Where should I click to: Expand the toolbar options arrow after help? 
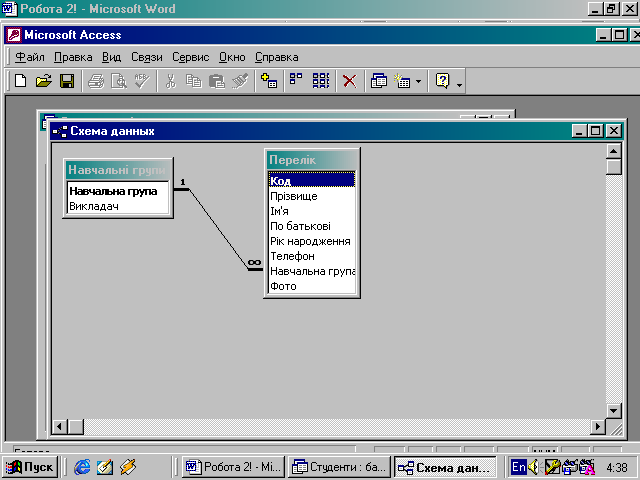(x=460, y=85)
